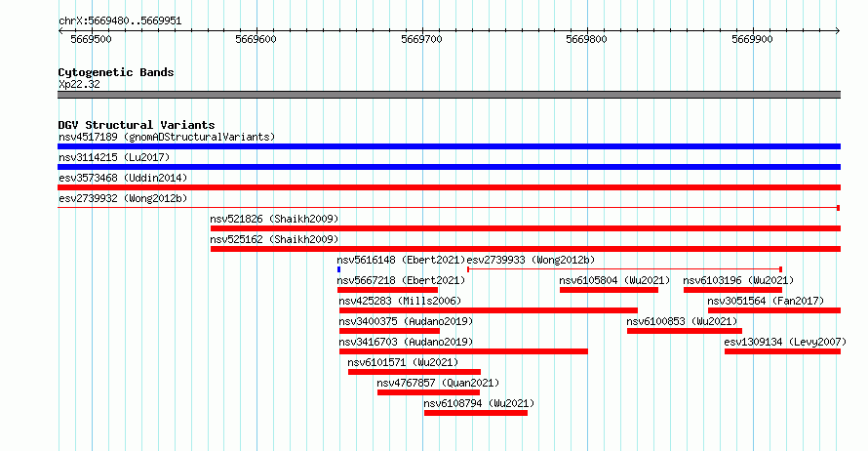The image size is (868, 451).
Task: Click the nsv525162 red variant bar
Action: [526, 249]
